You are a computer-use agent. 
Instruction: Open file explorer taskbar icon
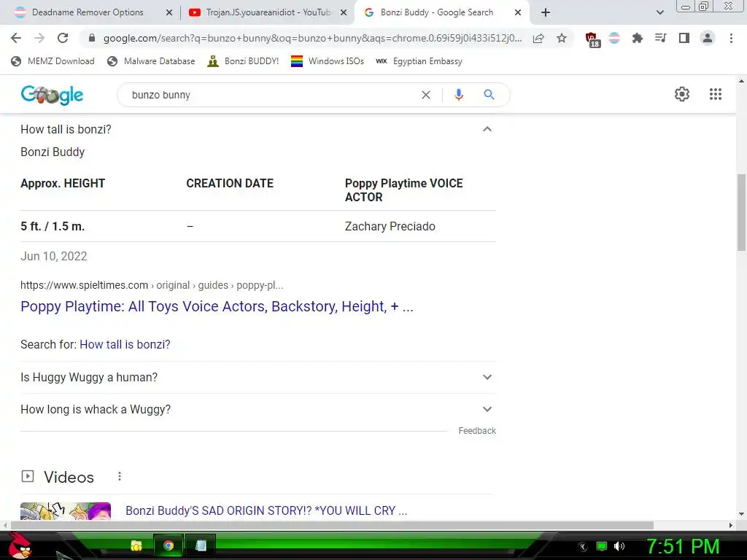coord(136,545)
